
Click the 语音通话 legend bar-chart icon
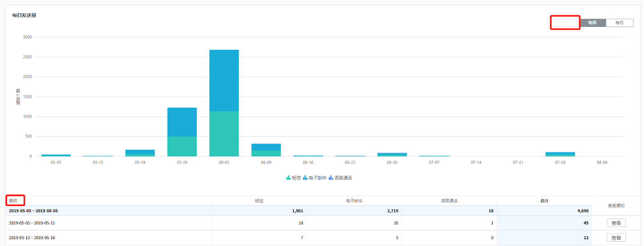pyautogui.click(x=330, y=178)
